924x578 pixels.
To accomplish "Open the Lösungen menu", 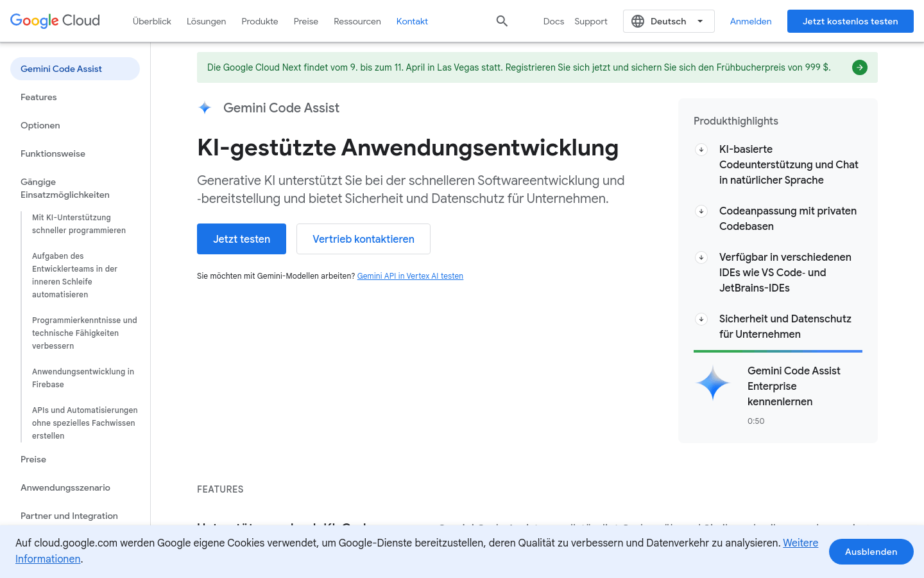I will coord(206,21).
